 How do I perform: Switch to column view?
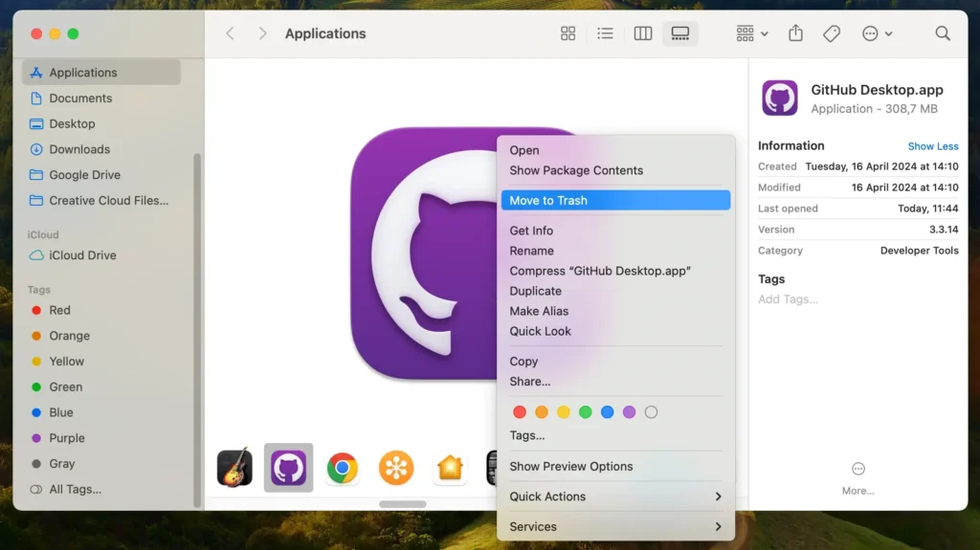pos(642,33)
